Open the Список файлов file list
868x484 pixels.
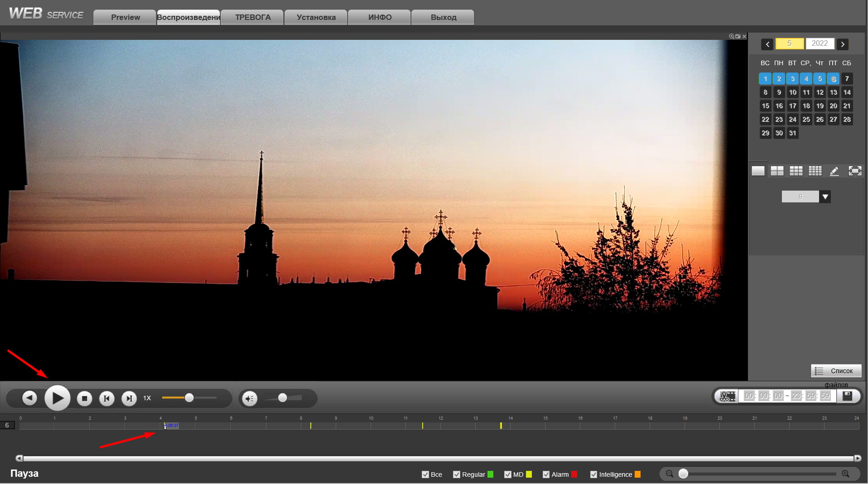[x=836, y=371]
